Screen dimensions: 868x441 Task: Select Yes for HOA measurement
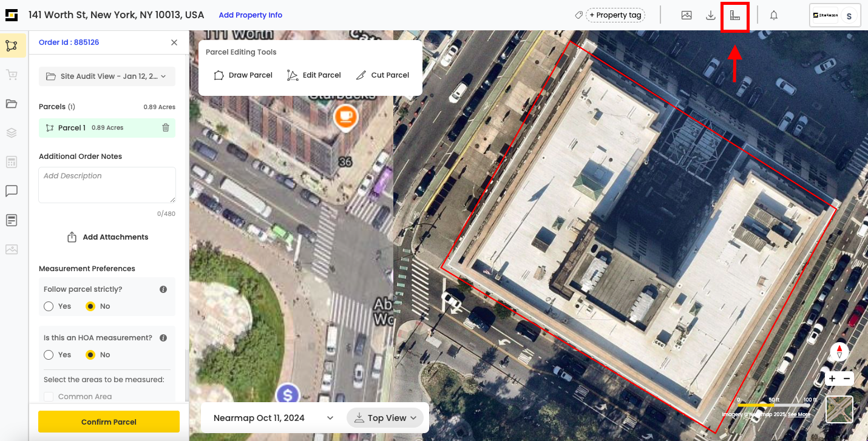point(49,355)
